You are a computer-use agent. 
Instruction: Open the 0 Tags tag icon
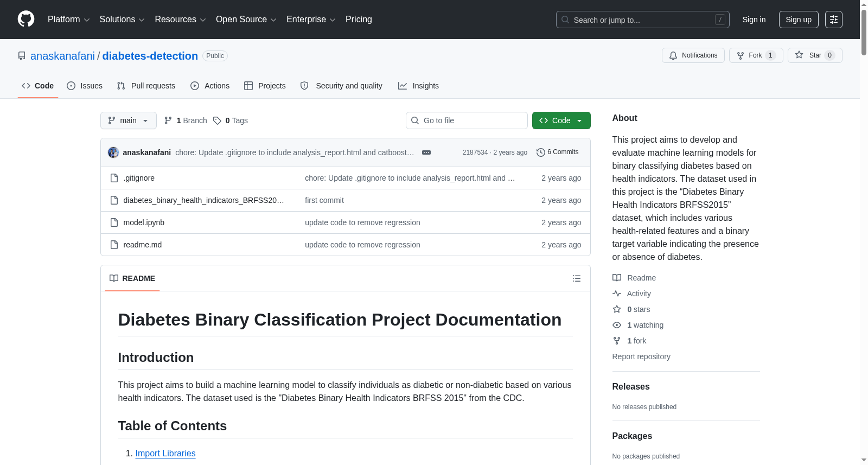pos(217,120)
